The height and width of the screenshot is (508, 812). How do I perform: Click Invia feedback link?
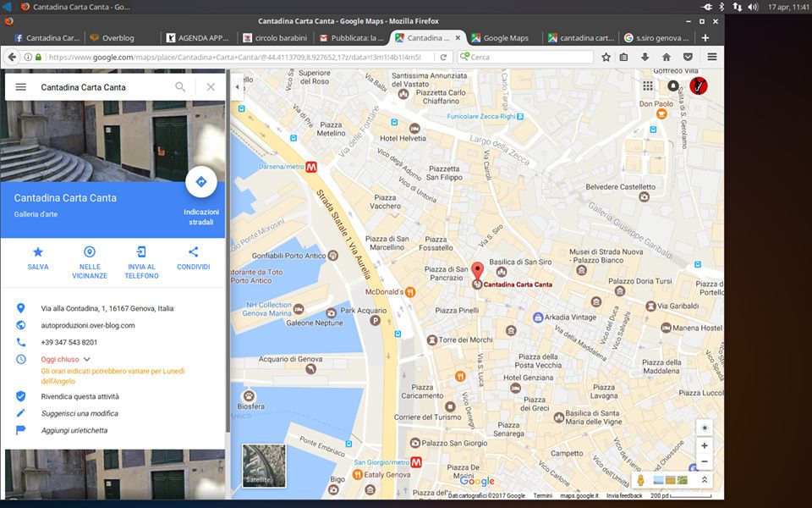coord(624,496)
